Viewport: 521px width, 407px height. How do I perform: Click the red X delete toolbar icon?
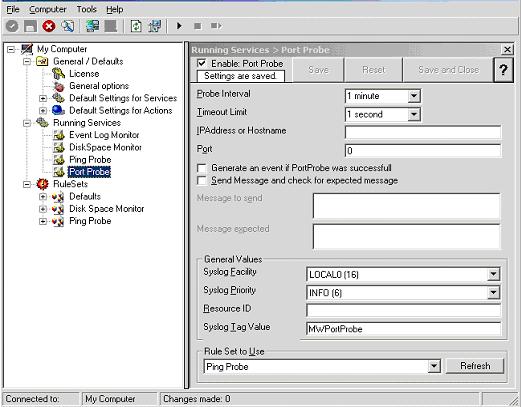click(49, 26)
